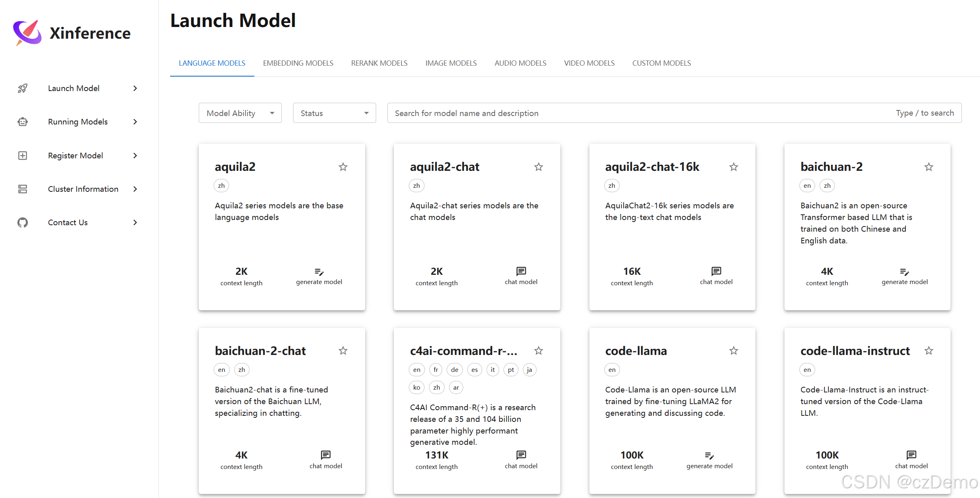Image resolution: width=980 pixels, height=498 pixels.
Task: Open the Video Models tab
Action: point(589,63)
